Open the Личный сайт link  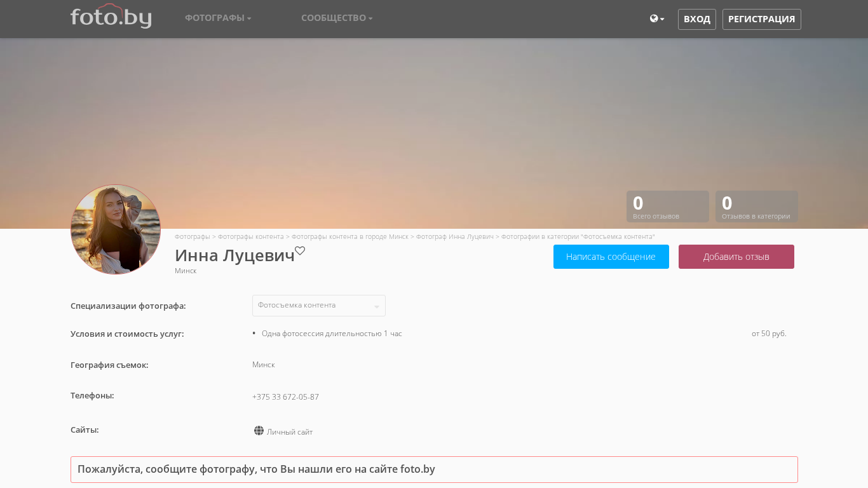(x=290, y=432)
